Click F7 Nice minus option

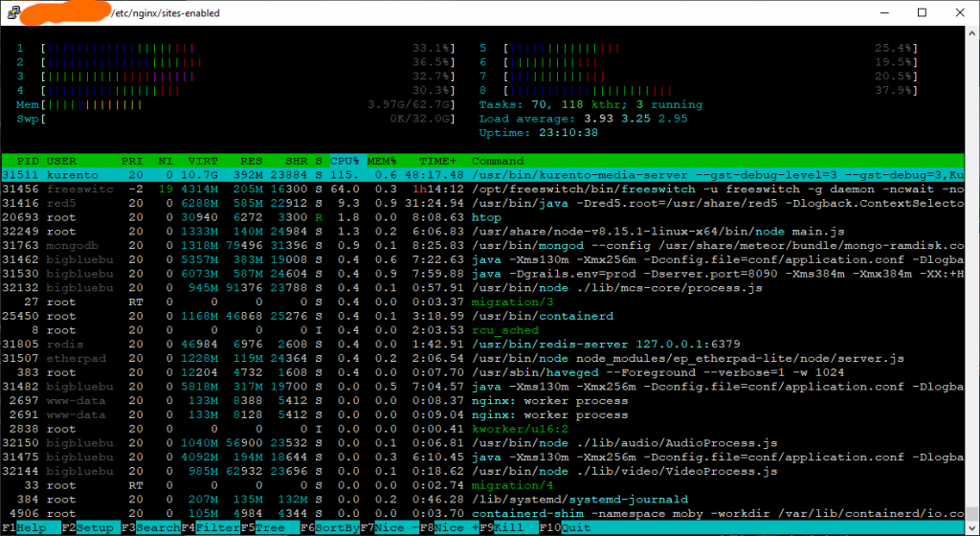pos(393,527)
